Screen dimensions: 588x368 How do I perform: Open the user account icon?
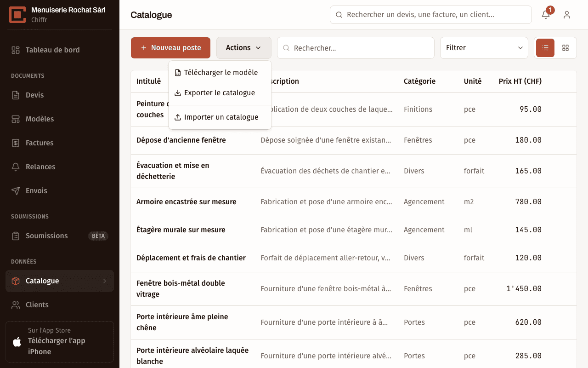click(567, 15)
